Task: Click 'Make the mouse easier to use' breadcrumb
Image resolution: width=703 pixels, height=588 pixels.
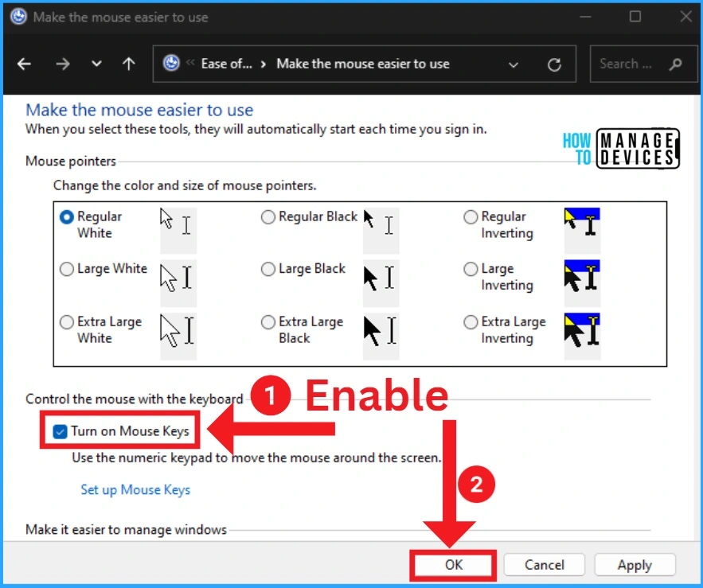Action: tap(363, 64)
